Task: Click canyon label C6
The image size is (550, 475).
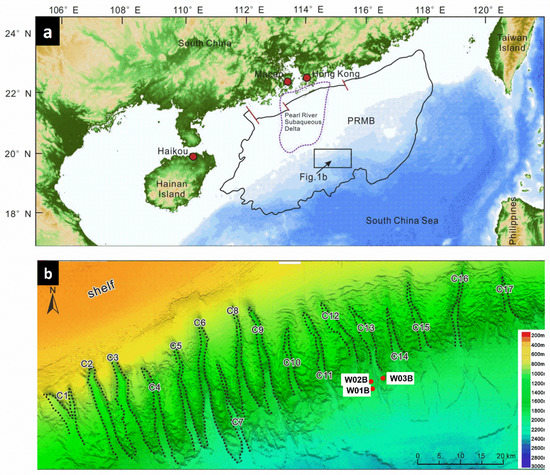Action: click(x=200, y=323)
